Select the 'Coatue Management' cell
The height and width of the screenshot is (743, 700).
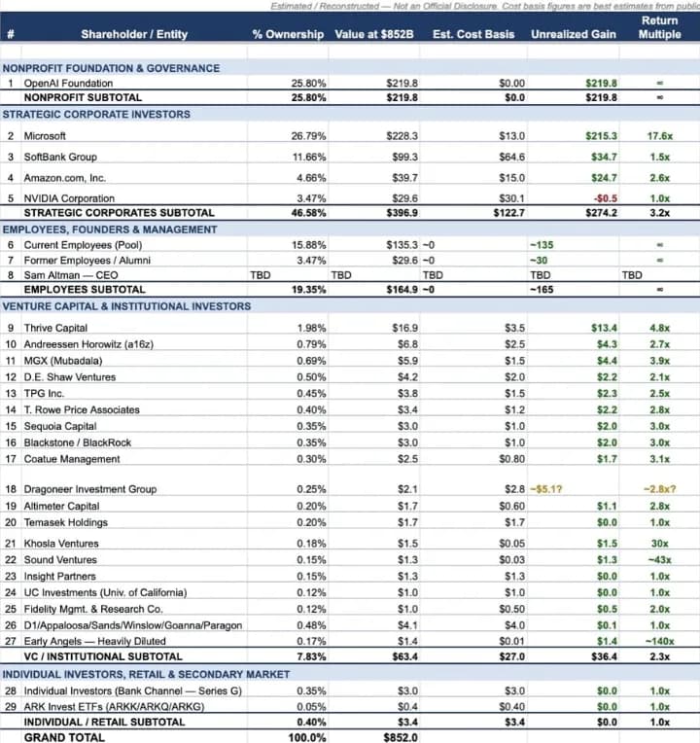(x=72, y=459)
